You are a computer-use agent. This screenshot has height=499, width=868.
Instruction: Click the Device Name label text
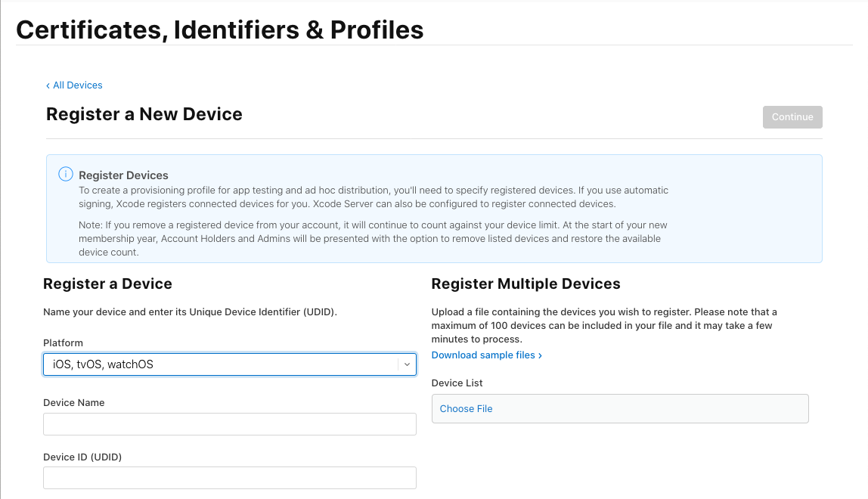74,403
